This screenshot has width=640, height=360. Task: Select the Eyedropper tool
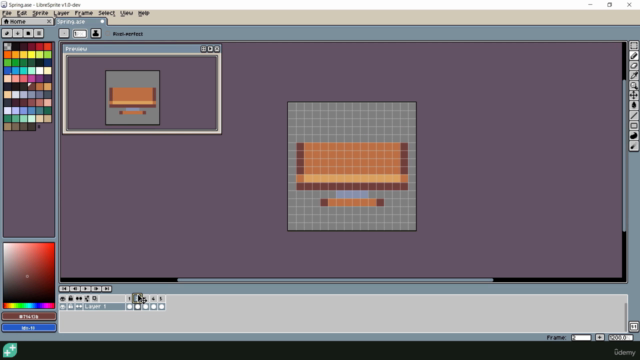pos(633,76)
